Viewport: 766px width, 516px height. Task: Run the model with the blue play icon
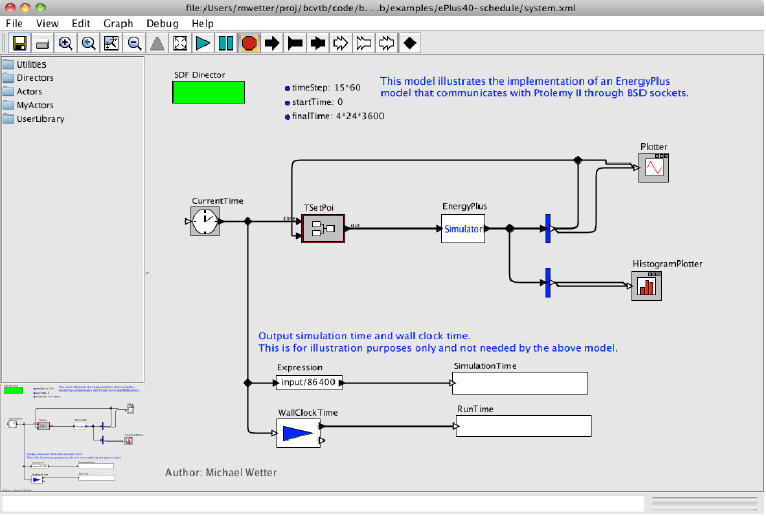203,43
